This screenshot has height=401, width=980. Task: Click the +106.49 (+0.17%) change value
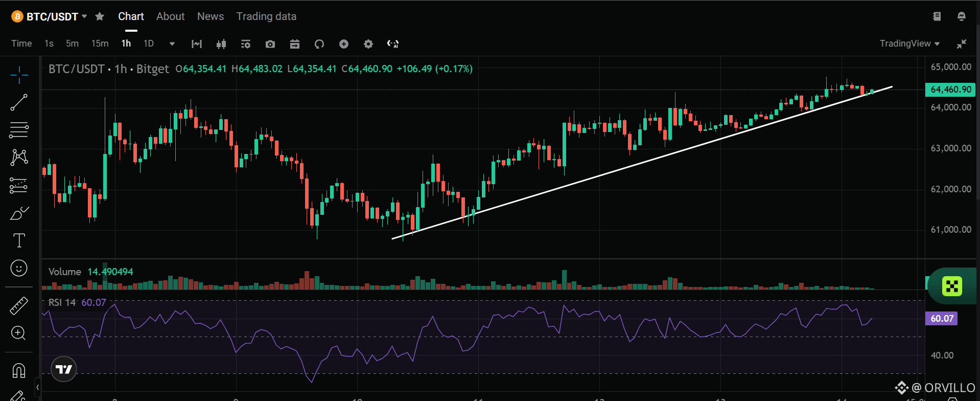point(434,69)
